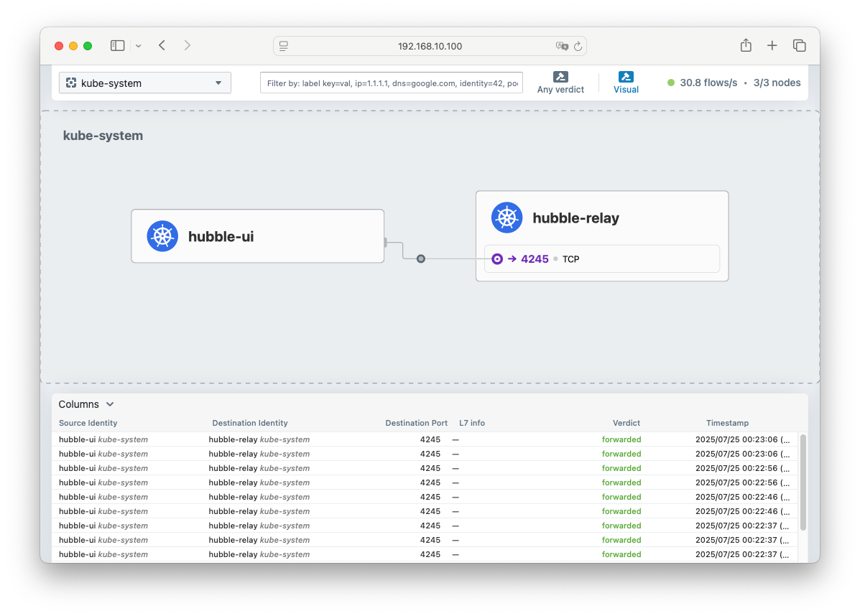Open the Share menu icon
The width and height of the screenshot is (860, 616).
(746, 45)
